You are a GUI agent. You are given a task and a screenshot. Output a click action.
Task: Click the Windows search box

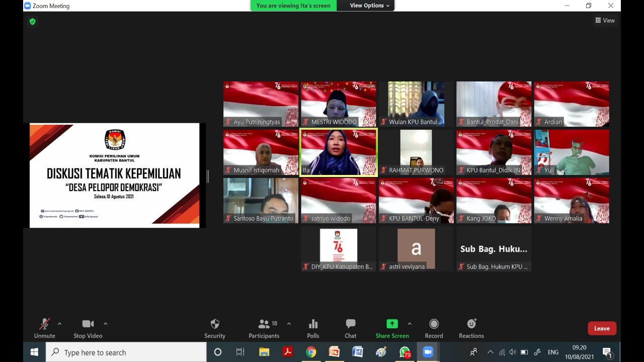pyautogui.click(x=126, y=352)
